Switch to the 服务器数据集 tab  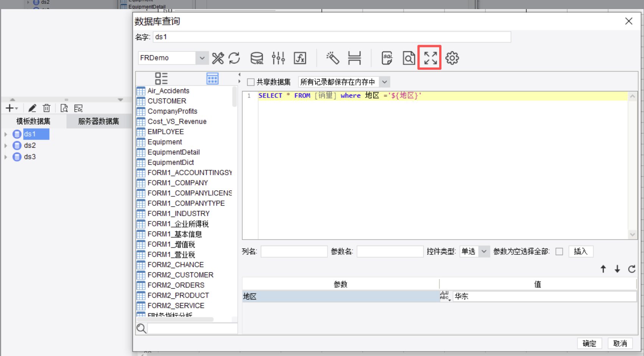[x=98, y=121]
